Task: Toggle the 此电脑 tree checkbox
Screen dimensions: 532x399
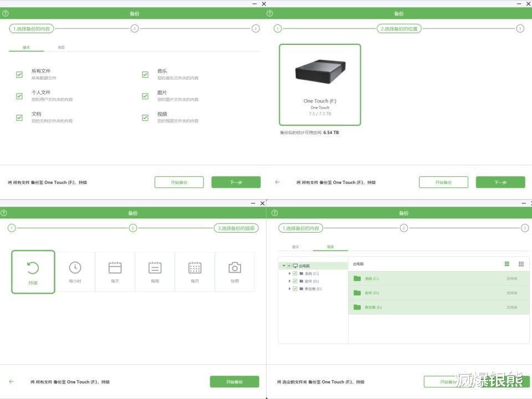Action: click(x=289, y=265)
